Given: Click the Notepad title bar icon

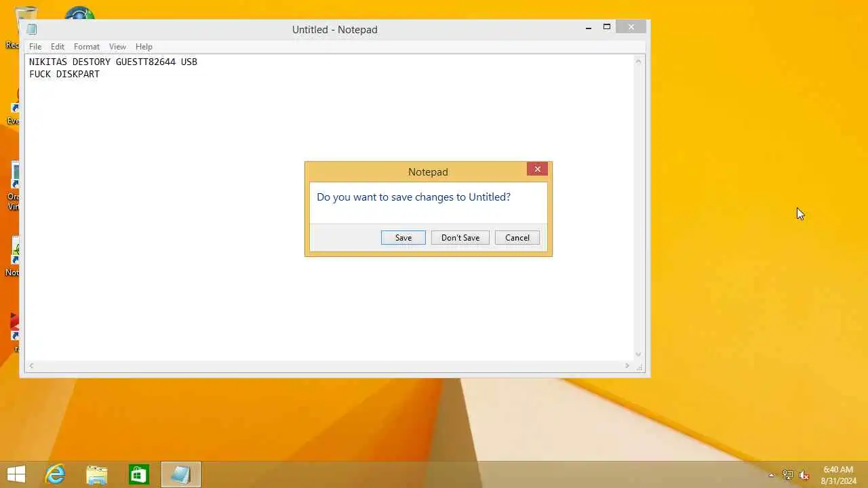Looking at the screenshot, I should pyautogui.click(x=31, y=29).
